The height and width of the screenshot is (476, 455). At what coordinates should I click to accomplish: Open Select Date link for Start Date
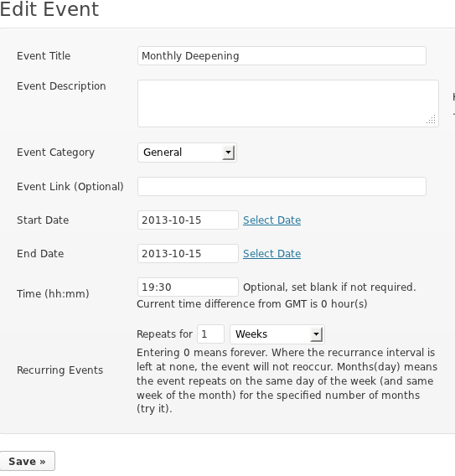pos(272,220)
